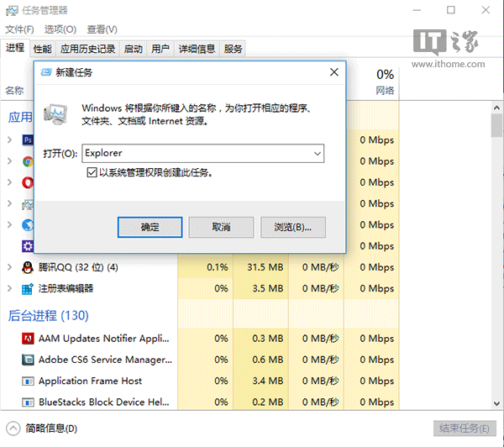The height and width of the screenshot is (447, 504).
Task: Expand the Tencent QQ process group
Action: tap(9, 267)
